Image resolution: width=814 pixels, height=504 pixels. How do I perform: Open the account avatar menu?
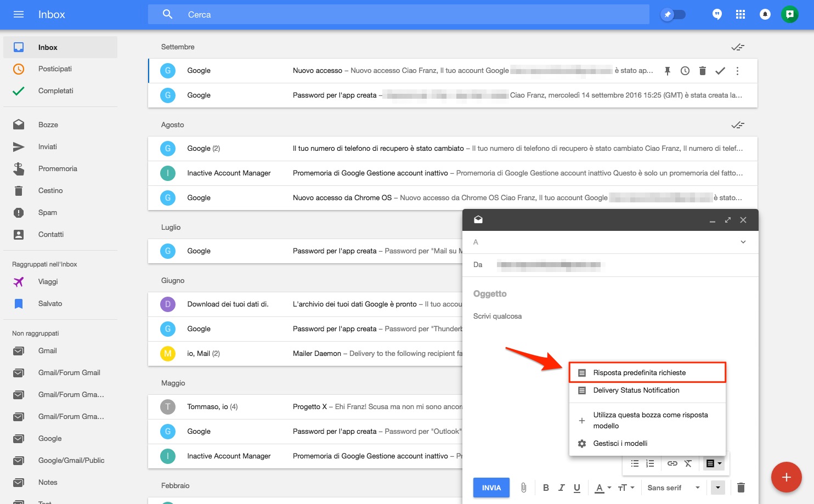790,14
